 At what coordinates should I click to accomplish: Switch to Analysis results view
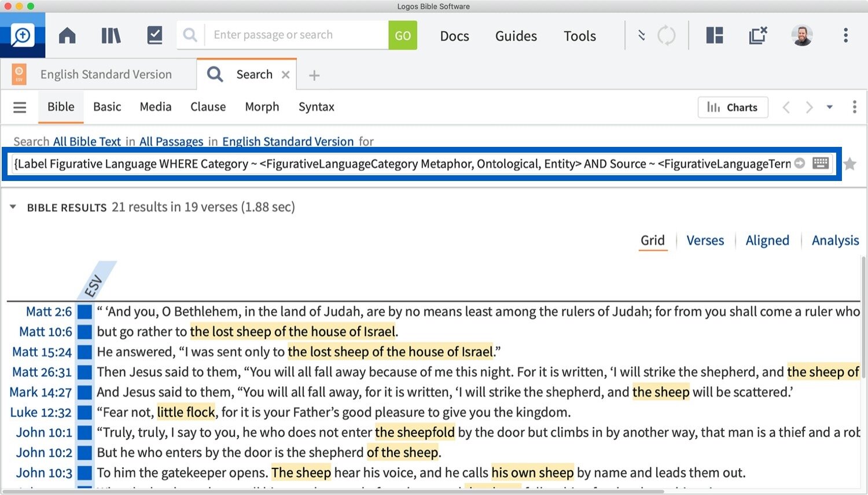coord(835,241)
